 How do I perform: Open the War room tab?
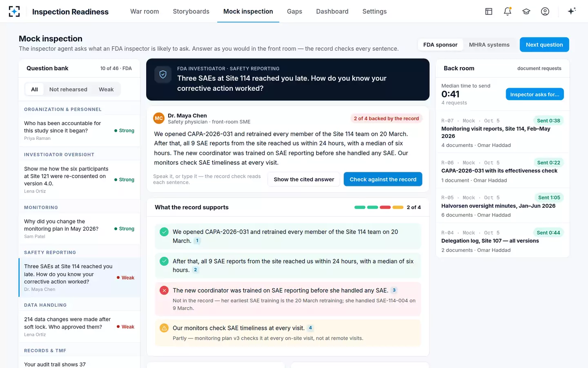(x=145, y=11)
